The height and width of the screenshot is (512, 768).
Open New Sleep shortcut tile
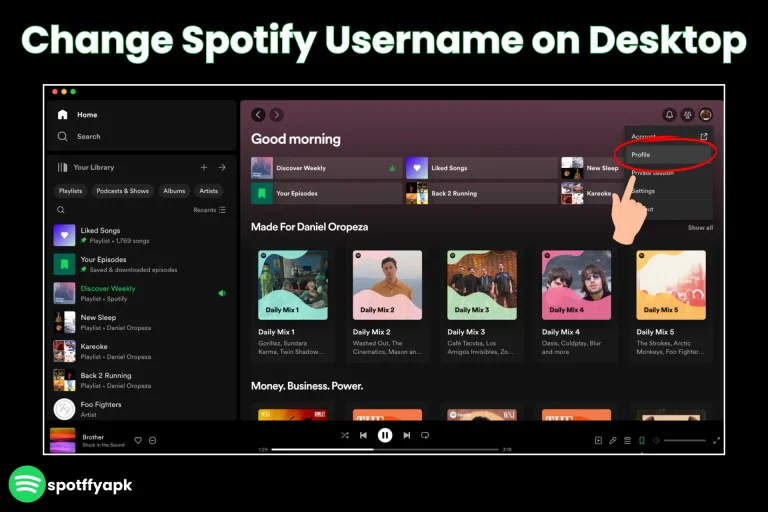tap(592, 168)
